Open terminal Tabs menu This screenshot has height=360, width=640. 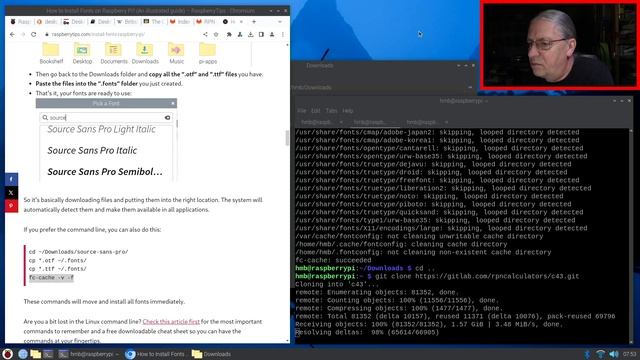(x=331, y=111)
